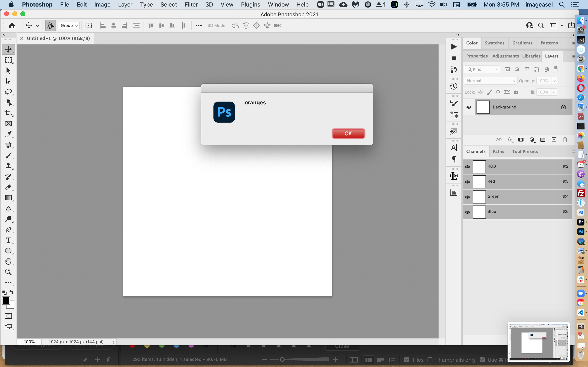Click OK to dismiss the oranges dialog

tap(348, 134)
